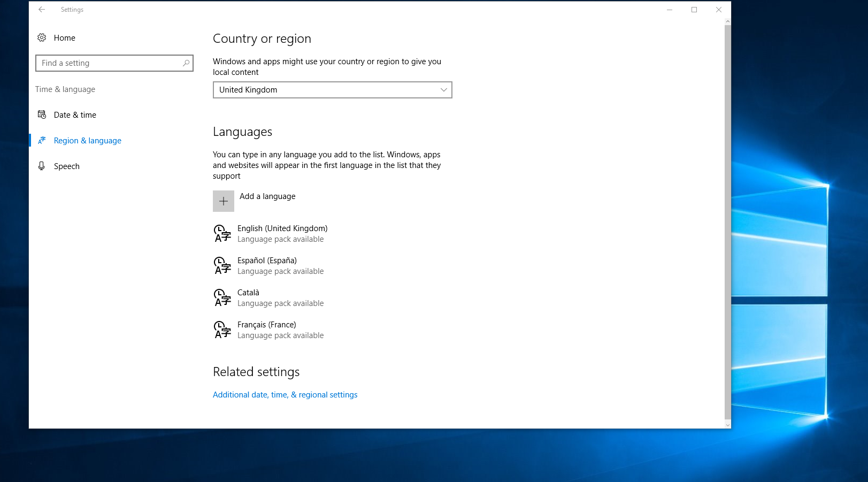Open Region & language section
868x482 pixels.
[x=88, y=140]
